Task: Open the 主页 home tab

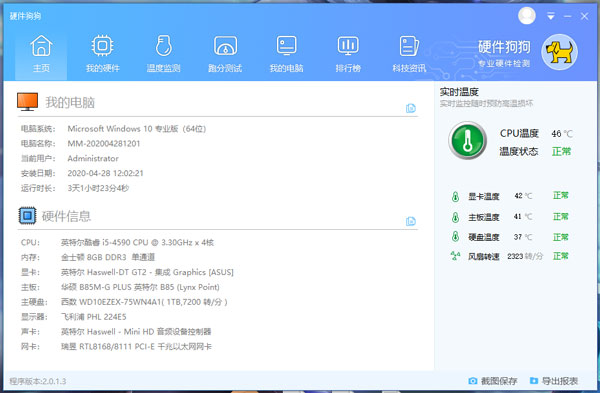Action: (x=41, y=54)
